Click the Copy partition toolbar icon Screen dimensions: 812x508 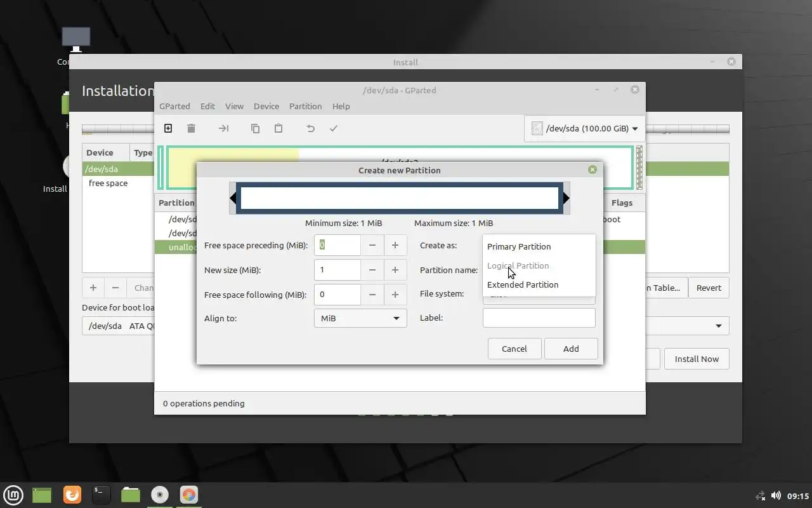(255, 128)
